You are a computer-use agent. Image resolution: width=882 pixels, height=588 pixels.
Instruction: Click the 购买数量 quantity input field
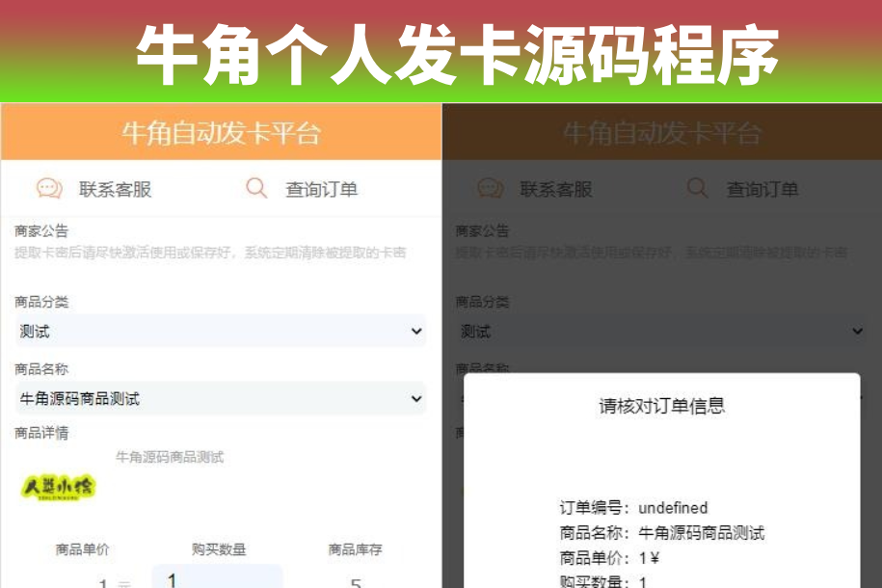tap(217, 576)
